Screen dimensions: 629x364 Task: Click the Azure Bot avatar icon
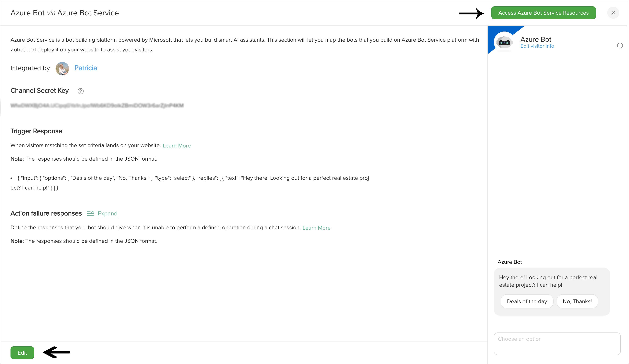(504, 42)
